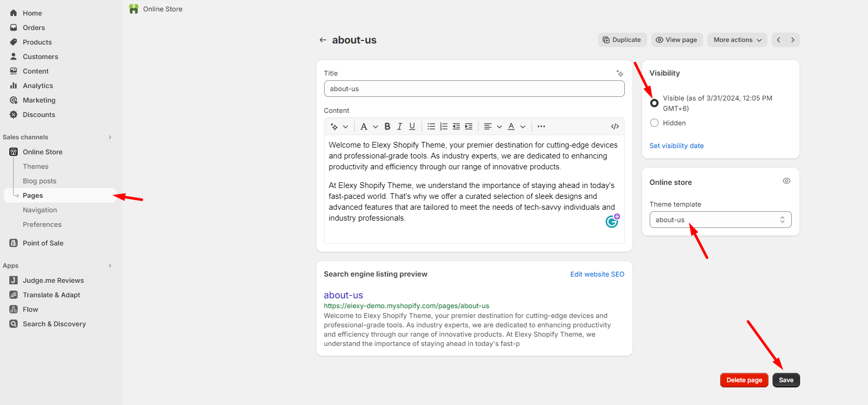This screenshot has width=868, height=405.
Task: Click the Online store eye icon
Action: (787, 181)
